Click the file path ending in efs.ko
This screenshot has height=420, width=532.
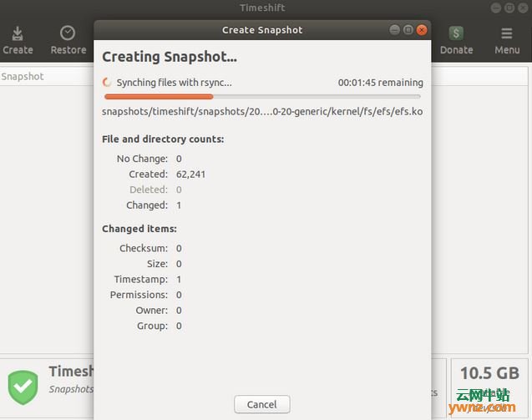point(262,112)
